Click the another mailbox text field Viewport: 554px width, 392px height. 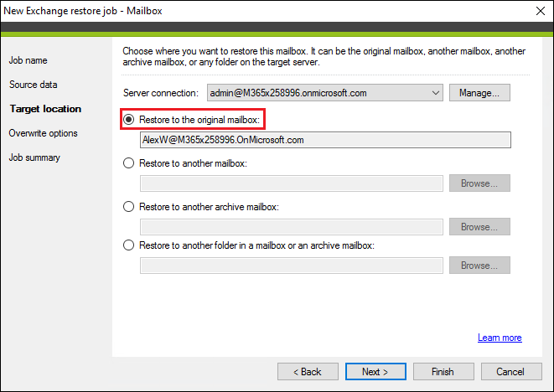[292, 183]
